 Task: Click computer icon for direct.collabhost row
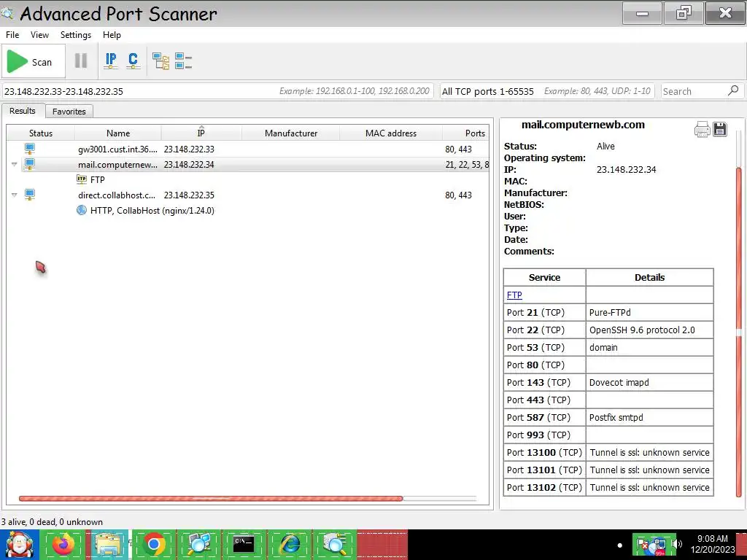[x=29, y=195]
